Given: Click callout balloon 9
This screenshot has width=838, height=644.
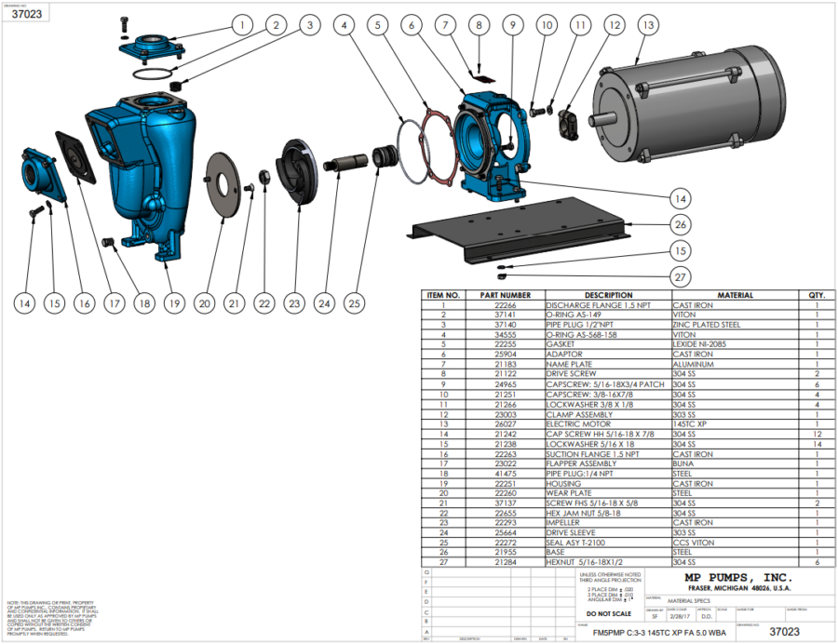Looking at the screenshot, I should (x=513, y=25).
